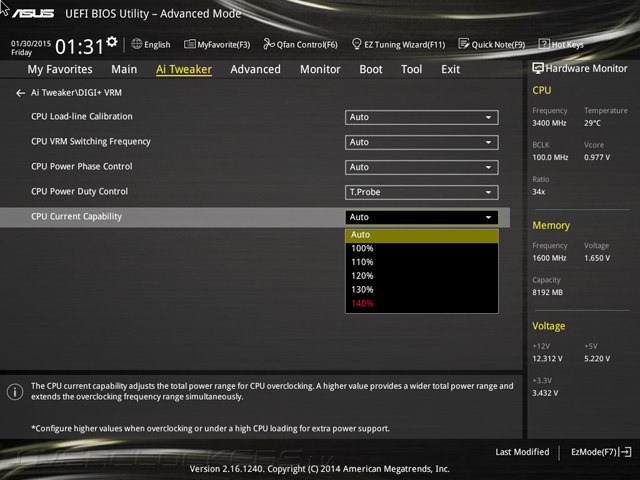Image resolution: width=640 pixels, height=480 pixels.
Task: Click the Hardware Monitor panel title
Action: click(x=586, y=69)
